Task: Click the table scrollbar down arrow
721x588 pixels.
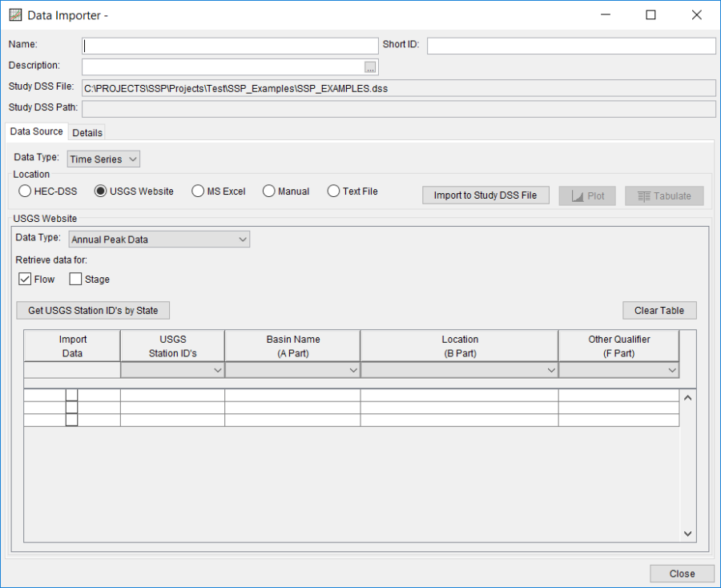Action: coord(688,534)
